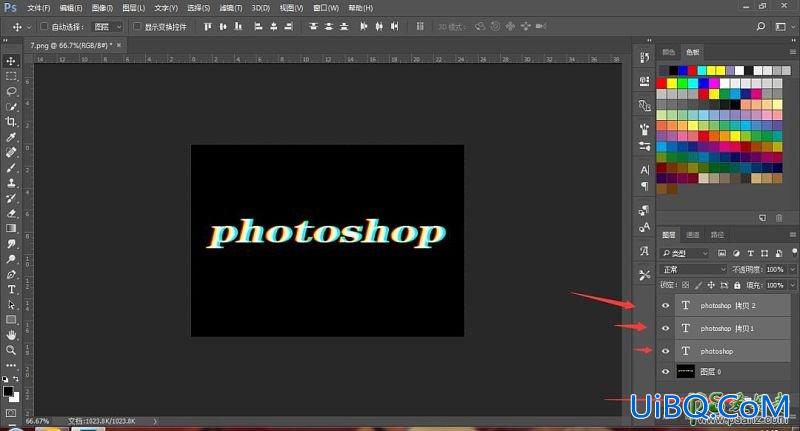Select the Pen tool
The height and width of the screenshot is (431, 800).
(x=11, y=274)
